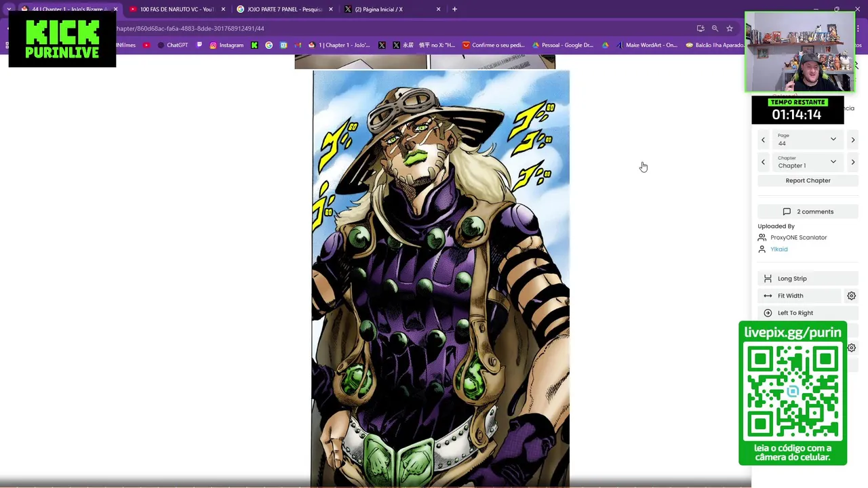Close the Página Inicial / X tab

click(439, 9)
